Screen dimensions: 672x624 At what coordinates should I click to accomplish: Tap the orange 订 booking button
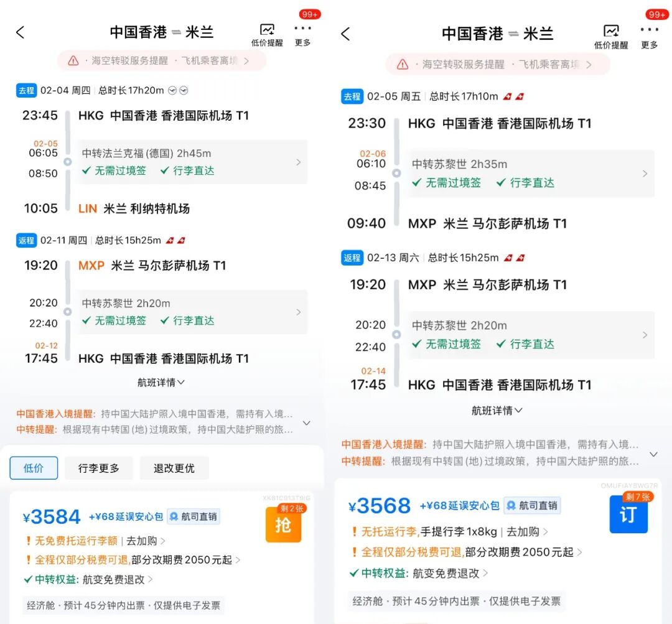(629, 515)
